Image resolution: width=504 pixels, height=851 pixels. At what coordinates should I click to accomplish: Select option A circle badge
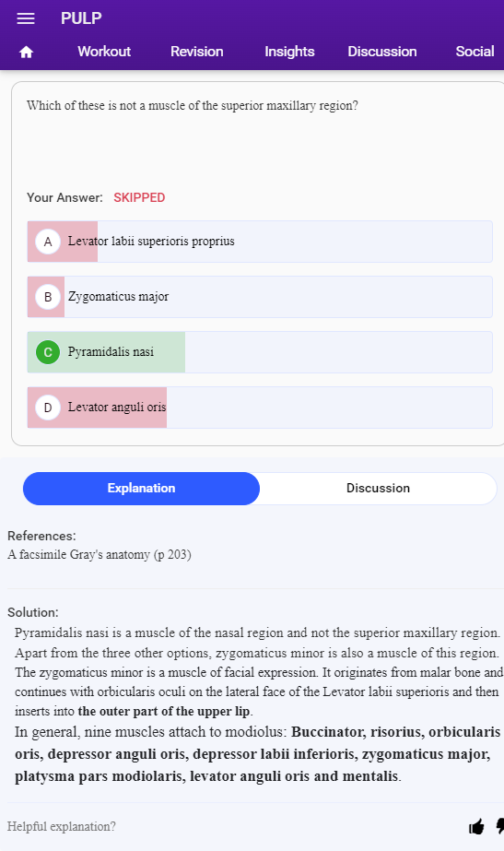(x=48, y=242)
